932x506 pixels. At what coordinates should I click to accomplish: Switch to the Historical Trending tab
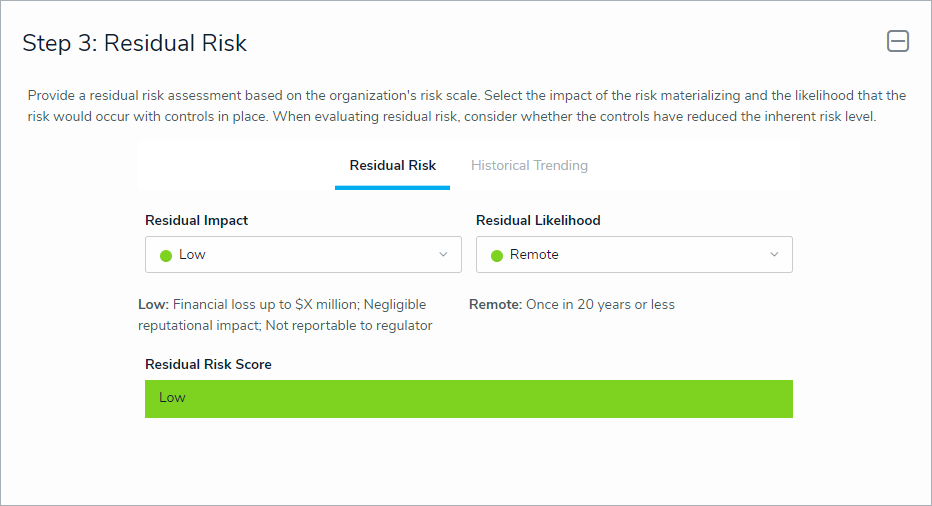529,165
